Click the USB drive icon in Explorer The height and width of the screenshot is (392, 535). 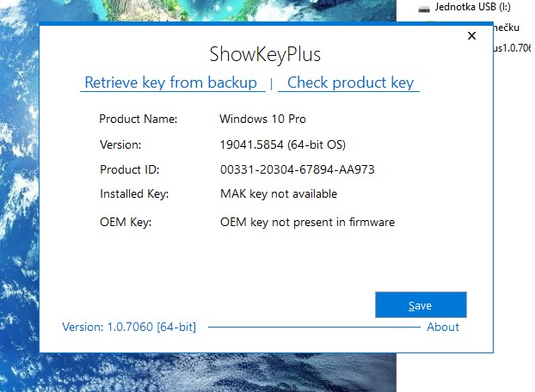pyautogui.click(x=424, y=9)
